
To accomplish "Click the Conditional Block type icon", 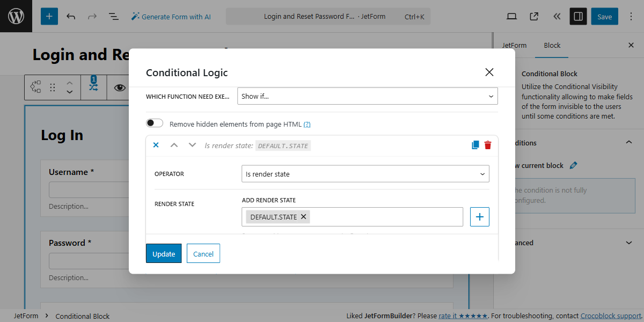I will click(x=36, y=87).
